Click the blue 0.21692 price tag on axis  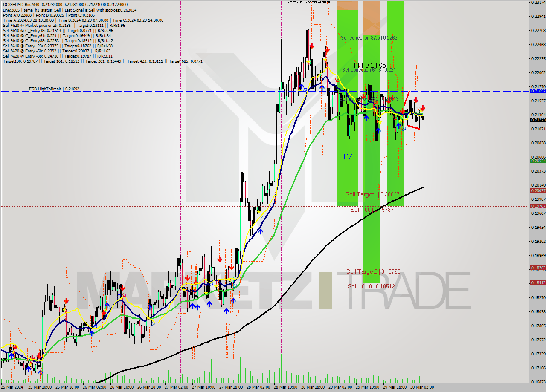click(x=537, y=91)
